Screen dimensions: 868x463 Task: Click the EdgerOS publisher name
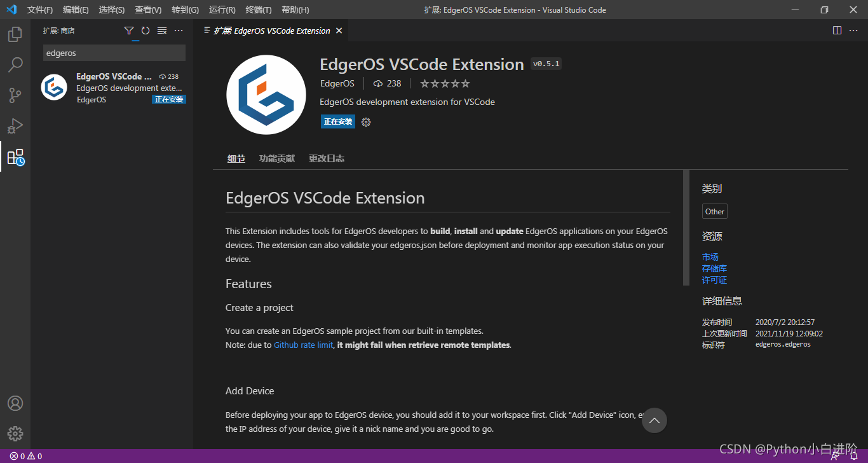[x=337, y=83]
